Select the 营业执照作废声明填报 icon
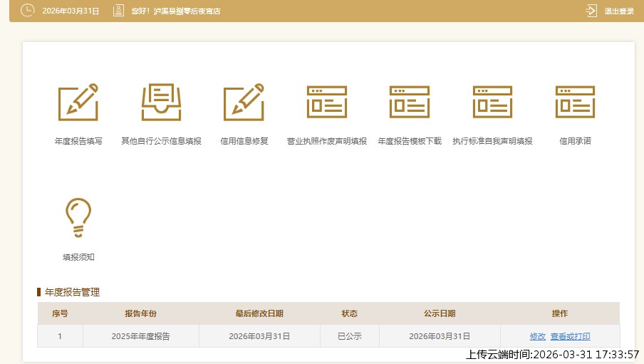 tap(327, 102)
